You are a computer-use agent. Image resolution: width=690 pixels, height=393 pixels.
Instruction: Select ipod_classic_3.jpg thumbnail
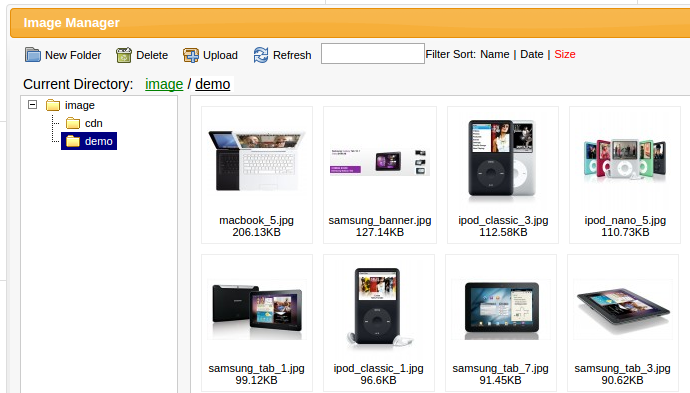[x=503, y=158]
